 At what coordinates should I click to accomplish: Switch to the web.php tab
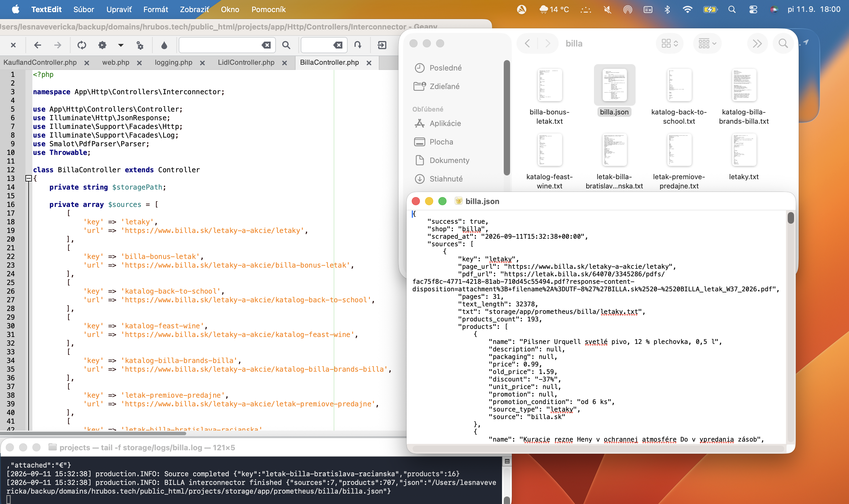tap(115, 62)
